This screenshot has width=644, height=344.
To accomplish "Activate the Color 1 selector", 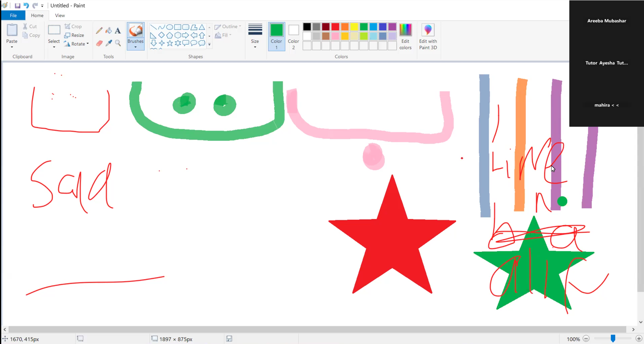I will [x=276, y=36].
